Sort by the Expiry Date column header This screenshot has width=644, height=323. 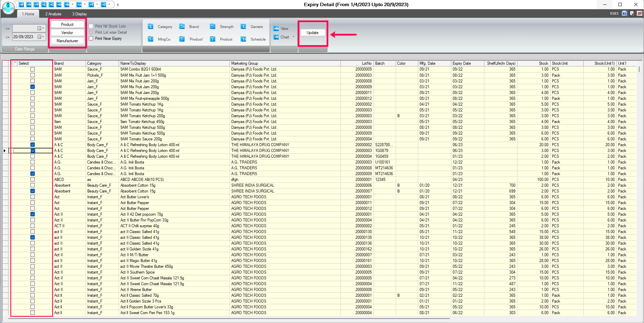click(467, 63)
